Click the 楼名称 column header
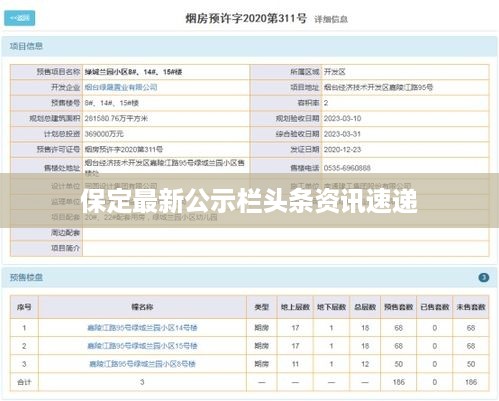 [x=142, y=307]
